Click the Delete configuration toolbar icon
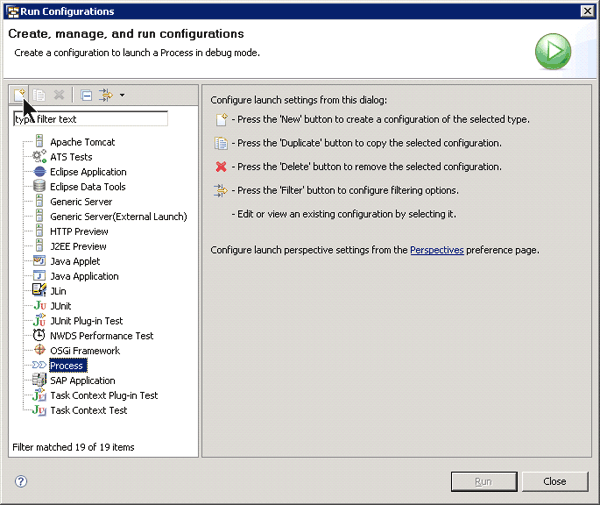Viewport: 600px width, 505px height. (59, 95)
